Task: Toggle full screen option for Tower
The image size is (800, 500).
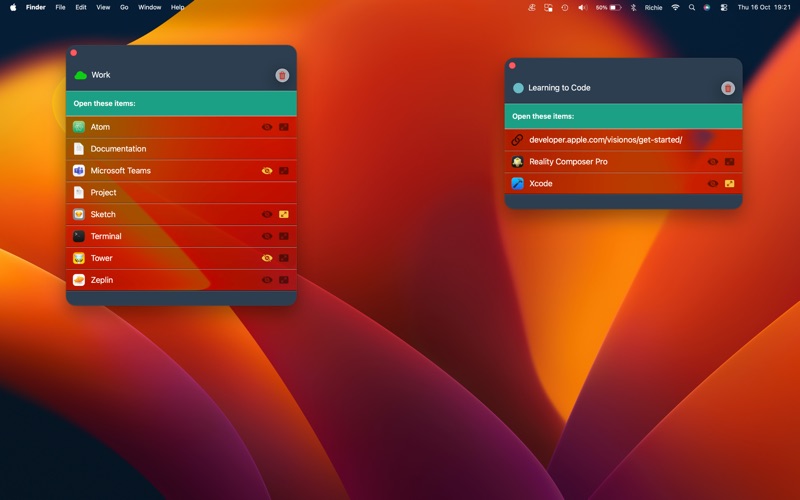Action: coord(284,258)
